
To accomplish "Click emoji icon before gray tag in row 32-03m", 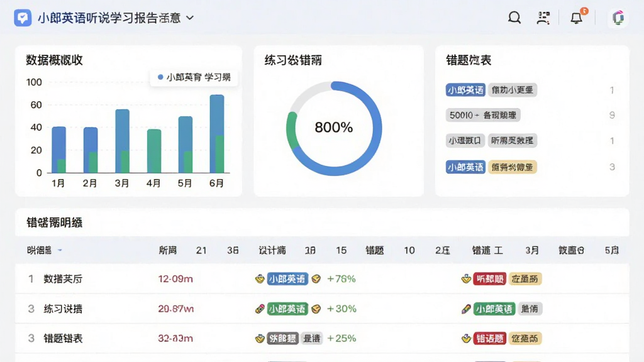I will coord(260,339).
